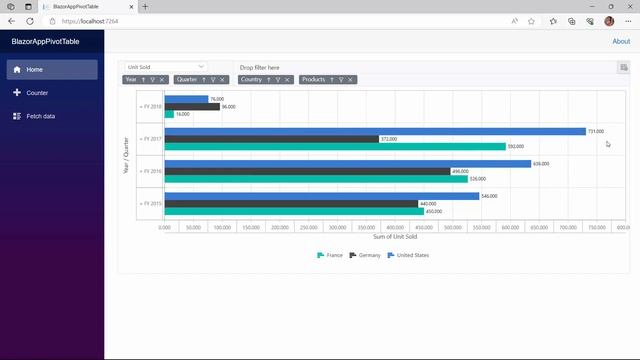The image size is (640, 360).
Task: Open tab actions menu icon
Action: click(28, 7)
